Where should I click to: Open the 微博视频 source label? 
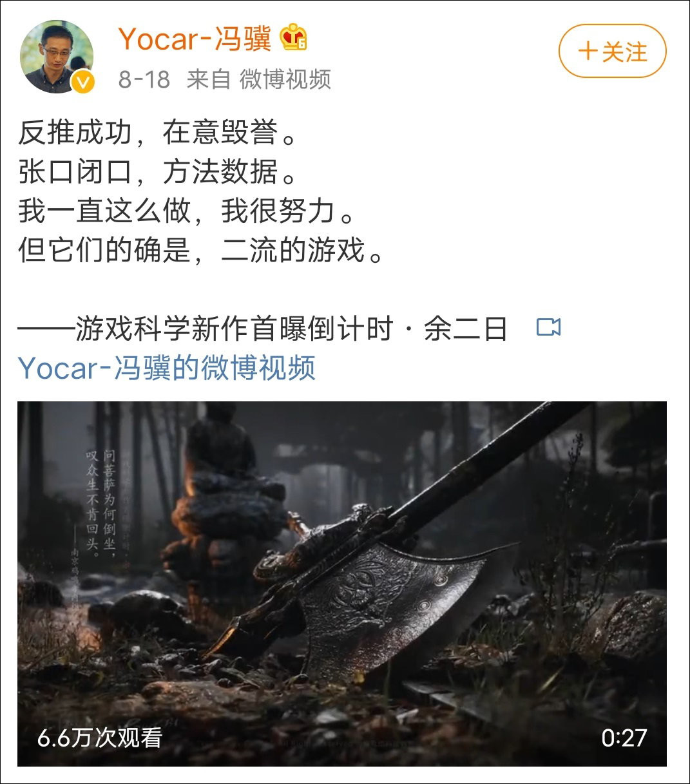[x=285, y=80]
